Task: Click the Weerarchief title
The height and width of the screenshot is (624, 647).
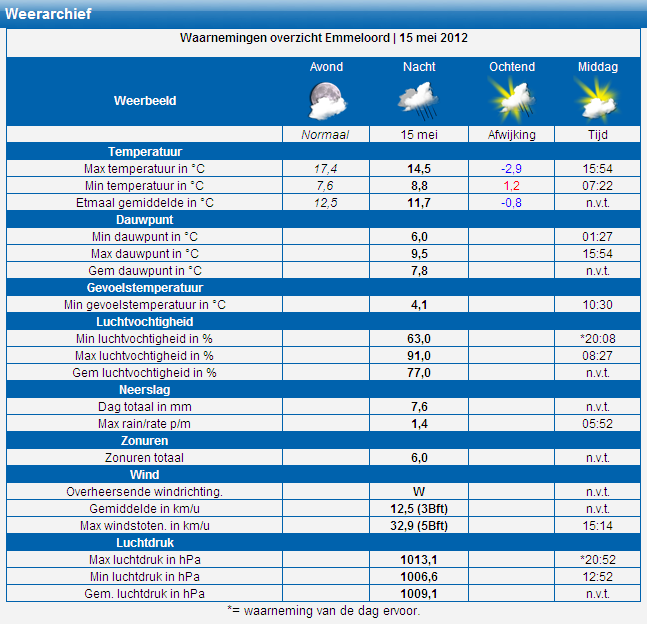Action: (x=48, y=14)
